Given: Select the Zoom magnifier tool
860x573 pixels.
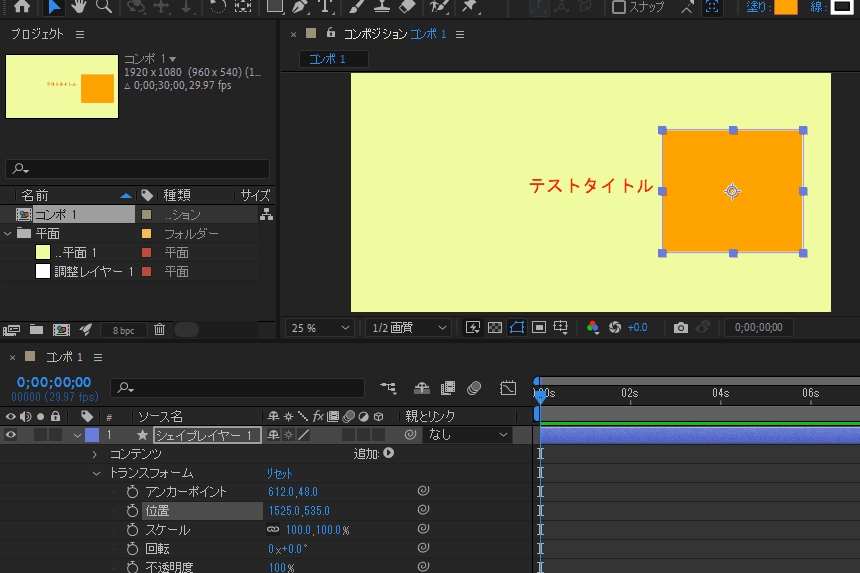Looking at the screenshot, I should 104,7.
